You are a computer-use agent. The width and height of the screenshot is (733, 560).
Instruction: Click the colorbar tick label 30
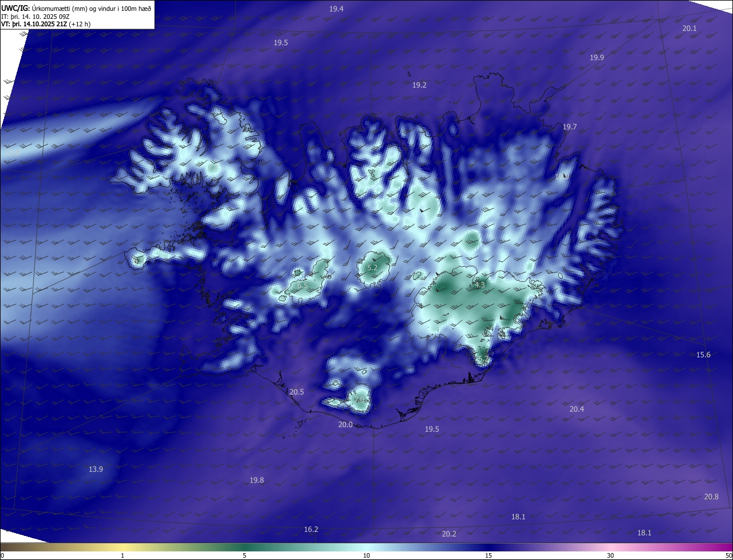click(x=610, y=555)
